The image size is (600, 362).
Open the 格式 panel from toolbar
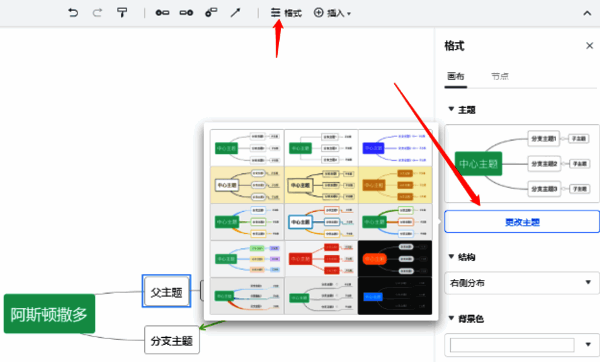[x=286, y=13]
